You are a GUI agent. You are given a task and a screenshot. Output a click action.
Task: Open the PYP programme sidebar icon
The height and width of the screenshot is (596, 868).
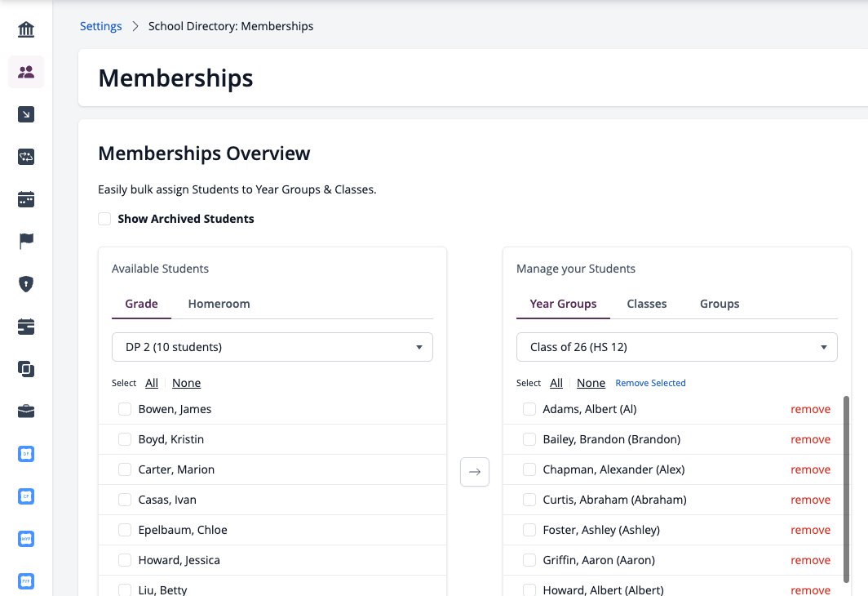tap(26, 581)
